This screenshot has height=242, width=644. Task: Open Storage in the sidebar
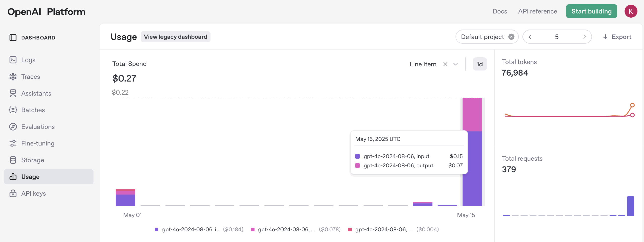(49, 160)
